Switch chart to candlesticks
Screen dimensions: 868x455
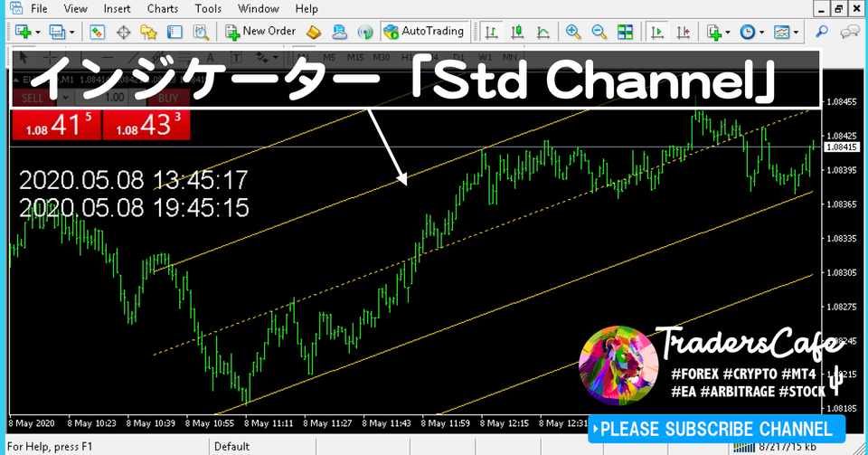[517, 32]
